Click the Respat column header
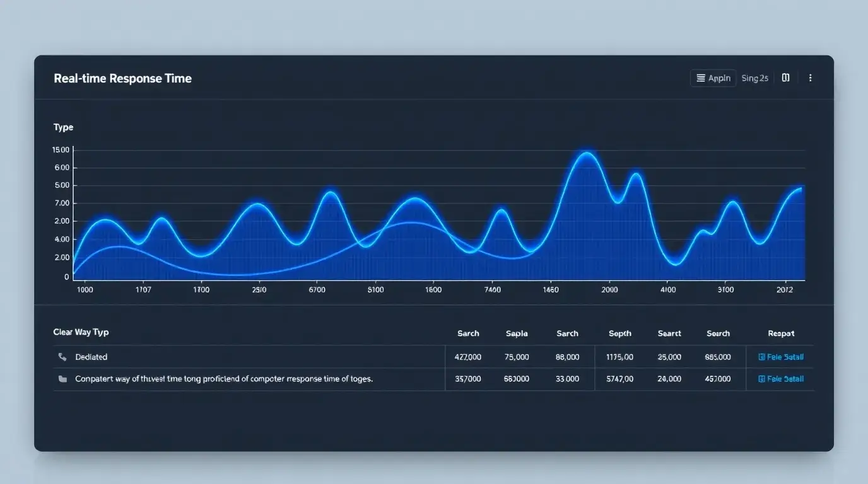 tap(781, 333)
